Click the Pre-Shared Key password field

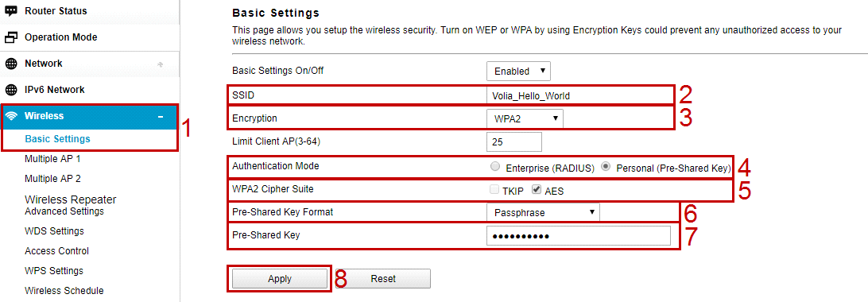click(x=579, y=236)
